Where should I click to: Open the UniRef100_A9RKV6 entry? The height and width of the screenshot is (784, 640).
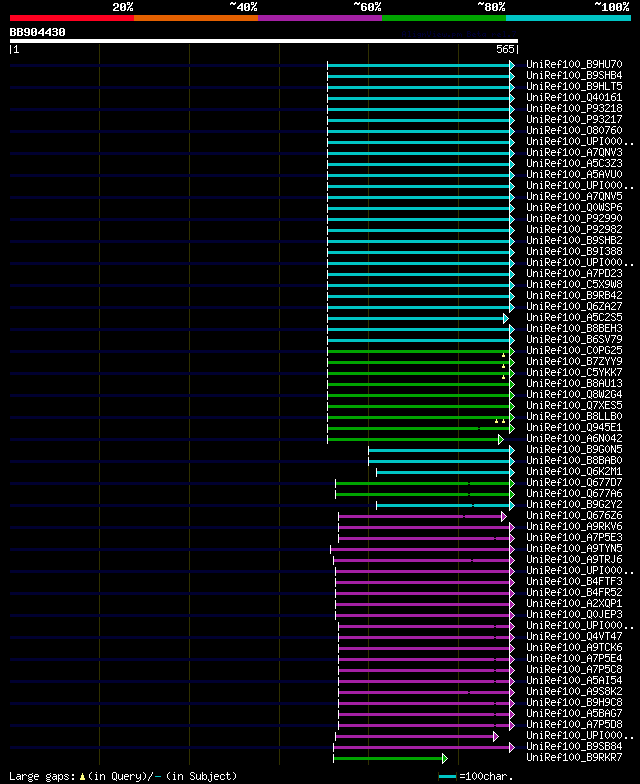pos(574,526)
